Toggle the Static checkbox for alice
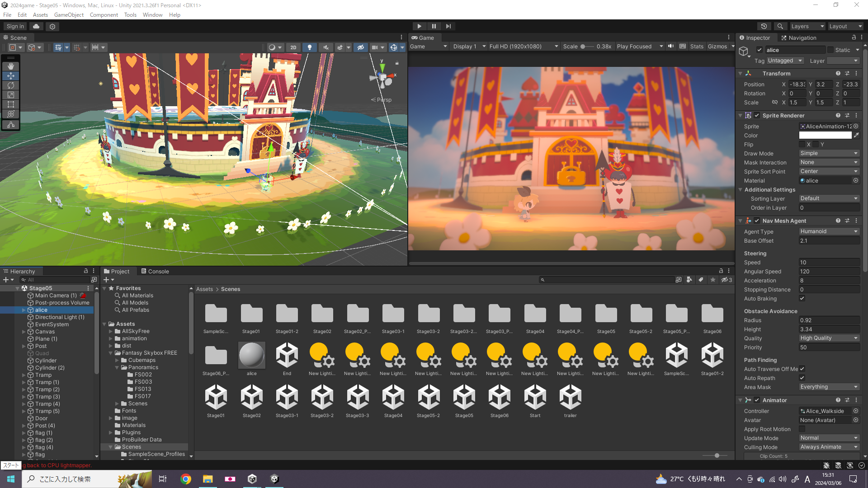Screen dimensions: 868x488 830,50
